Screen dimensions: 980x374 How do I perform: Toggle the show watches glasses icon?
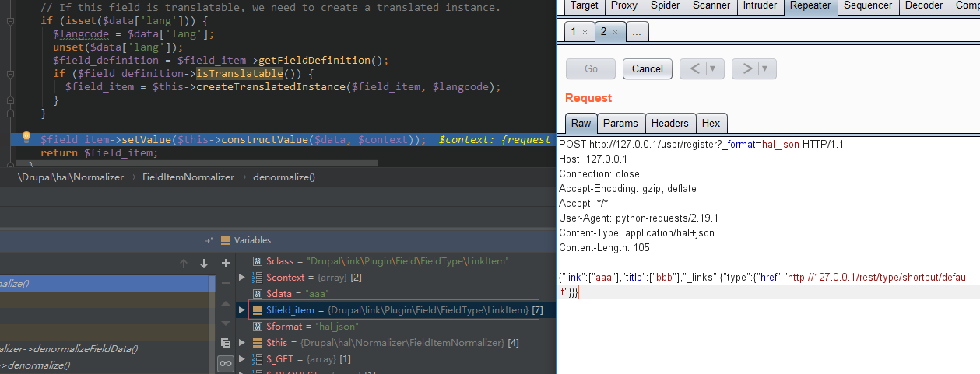click(226, 363)
